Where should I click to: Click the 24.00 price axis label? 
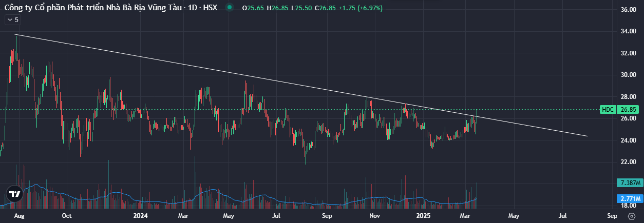tap(629, 140)
